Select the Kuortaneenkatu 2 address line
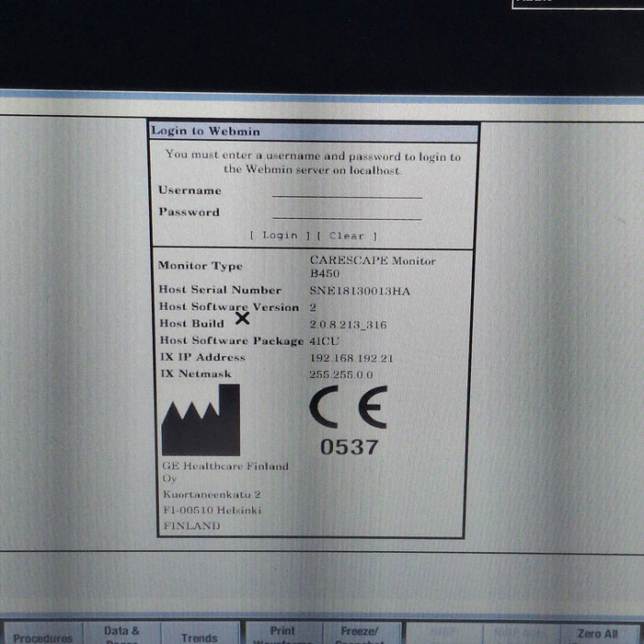Image resolution: width=644 pixels, height=644 pixels. [212, 494]
